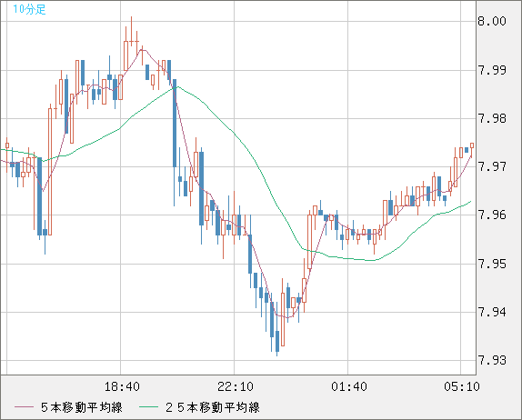Click the 01:40 time axis label
The image size is (522, 420).
pos(349,386)
